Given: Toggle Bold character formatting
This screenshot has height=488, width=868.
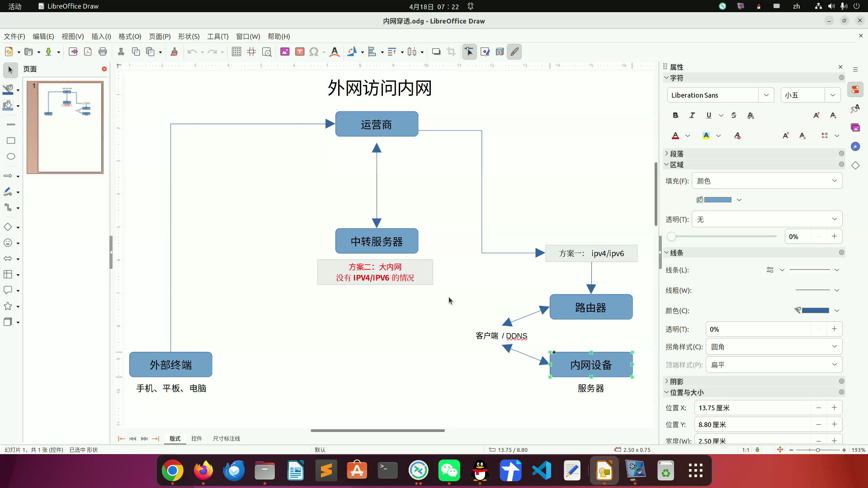Looking at the screenshot, I should click(x=675, y=116).
